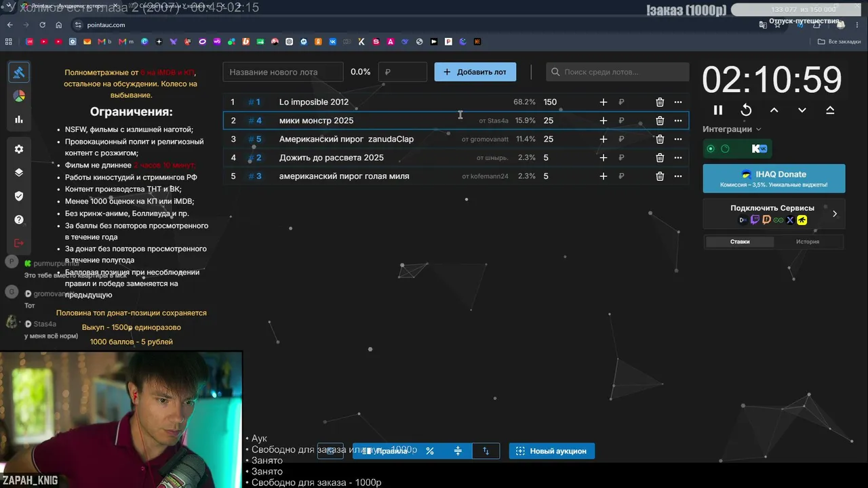Focus the new lot ruble amount field
868x488 pixels.
(x=403, y=72)
